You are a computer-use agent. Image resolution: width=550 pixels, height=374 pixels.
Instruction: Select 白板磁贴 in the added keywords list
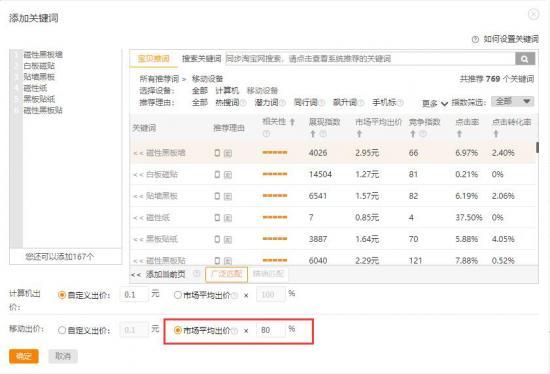39,66
